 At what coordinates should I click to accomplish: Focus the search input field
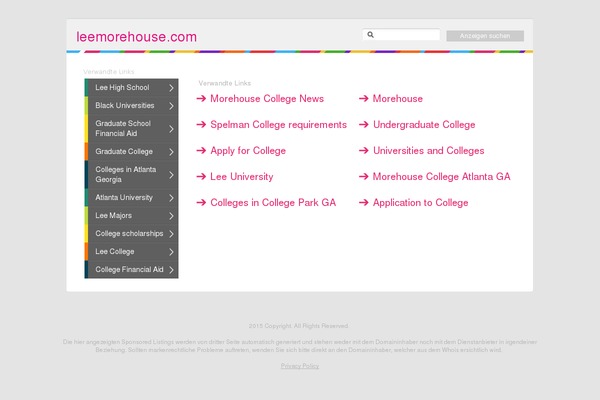[x=401, y=35]
